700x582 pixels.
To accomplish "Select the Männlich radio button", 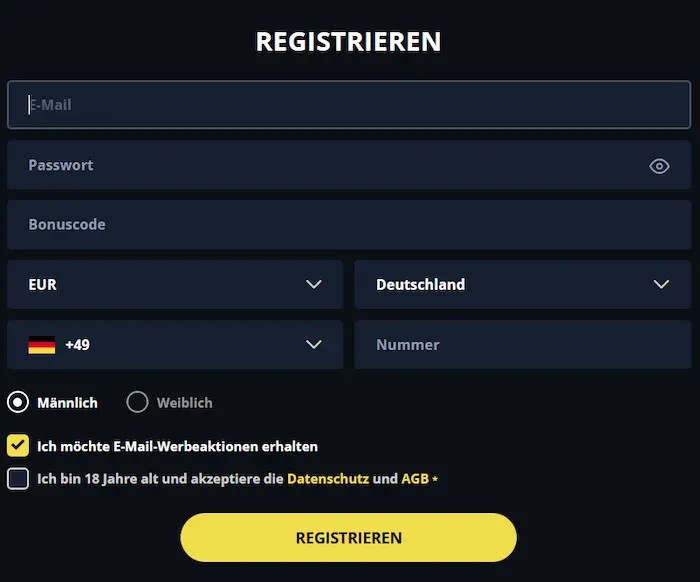I will tap(18, 403).
